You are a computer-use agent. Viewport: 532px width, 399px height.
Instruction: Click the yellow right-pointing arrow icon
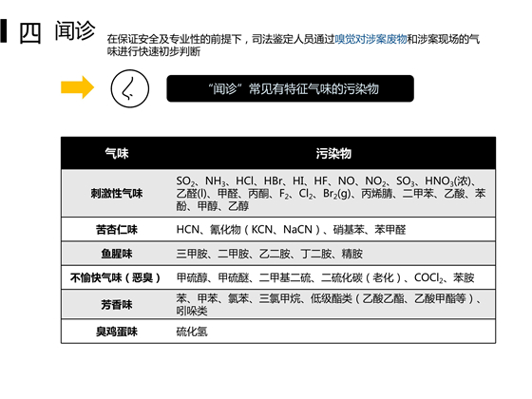click(x=77, y=87)
